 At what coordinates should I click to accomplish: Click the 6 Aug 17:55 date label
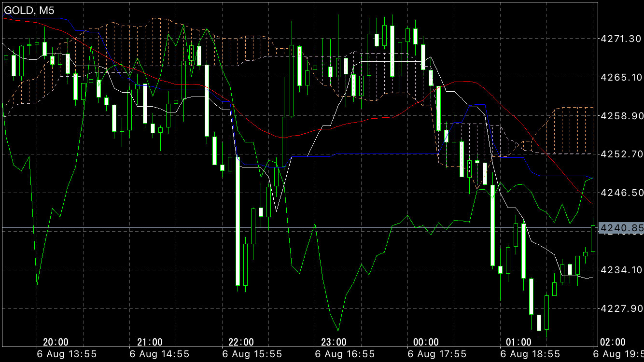(437, 354)
